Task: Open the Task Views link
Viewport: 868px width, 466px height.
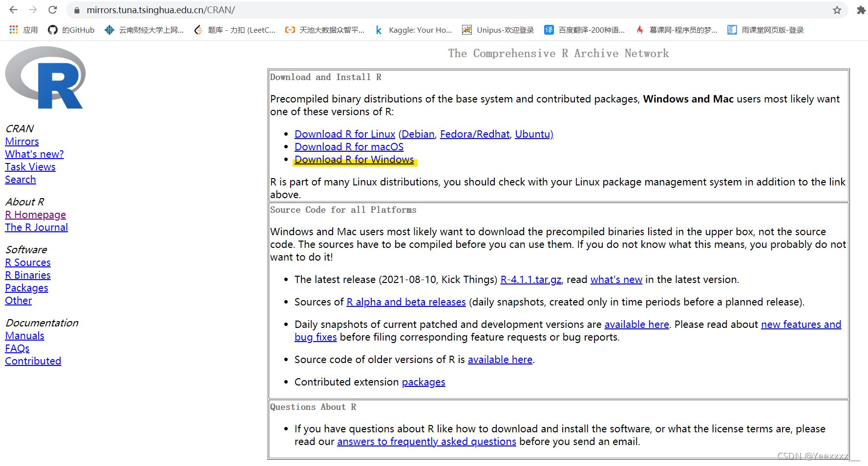Action: coord(30,167)
